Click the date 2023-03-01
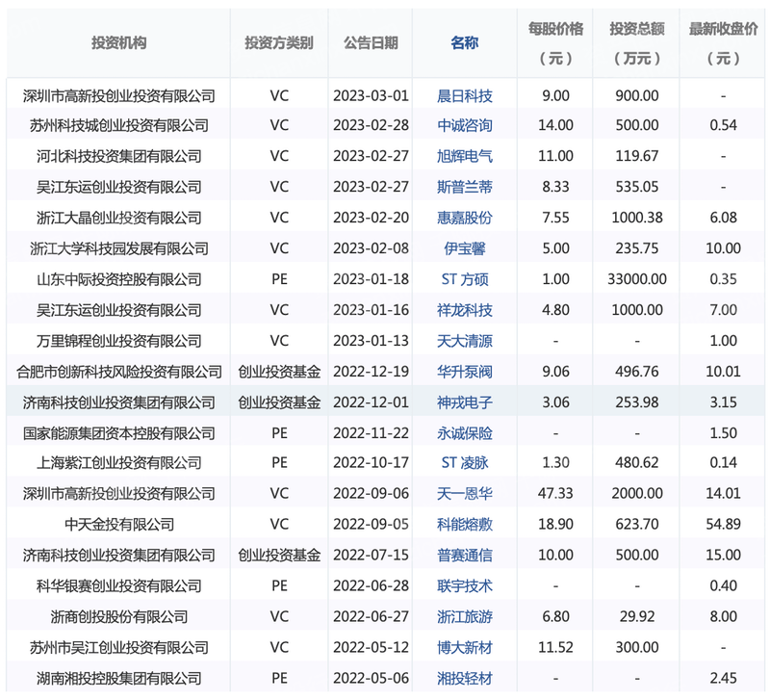The image size is (770, 700). [x=371, y=95]
